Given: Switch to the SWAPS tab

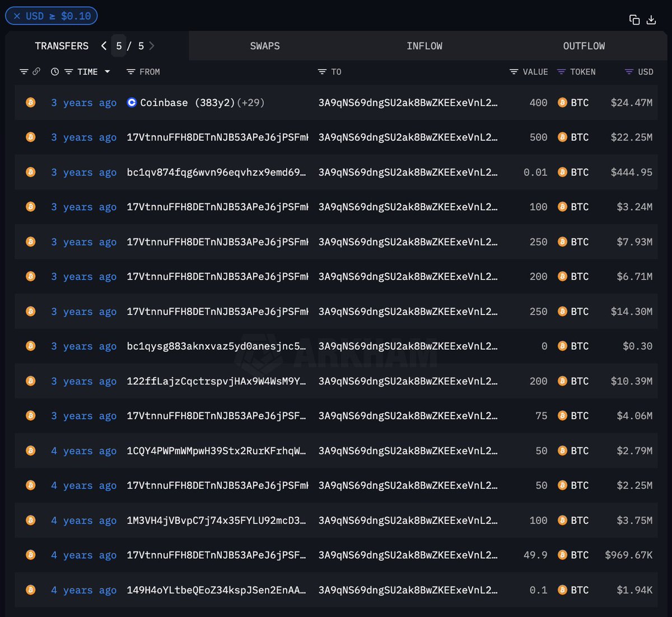Looking at the screenshot, I should pos(265,46).
